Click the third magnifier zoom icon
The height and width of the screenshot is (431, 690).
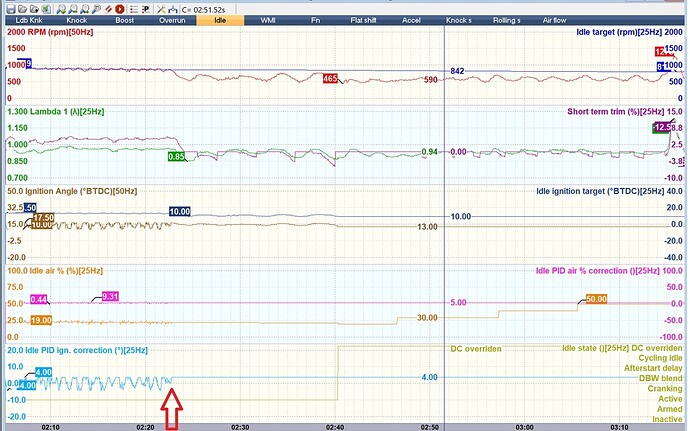tap(85, 9)
